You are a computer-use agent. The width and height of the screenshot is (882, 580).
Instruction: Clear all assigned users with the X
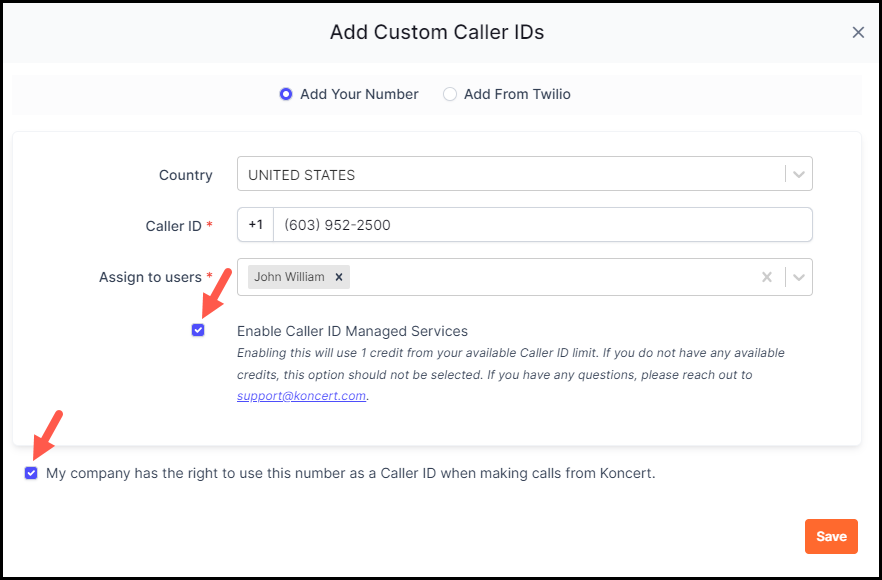[767, 277]
